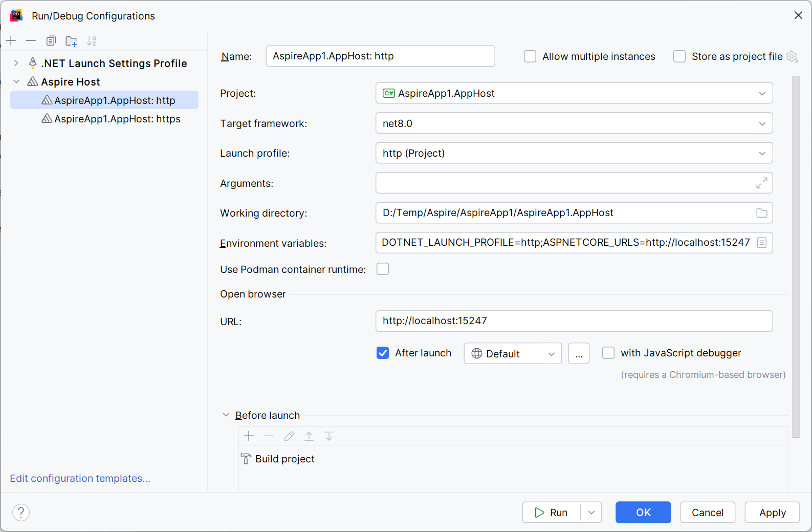This screenshot has width=812, height=532.
Task: Click the URL input field
Action: coord(574,321)
